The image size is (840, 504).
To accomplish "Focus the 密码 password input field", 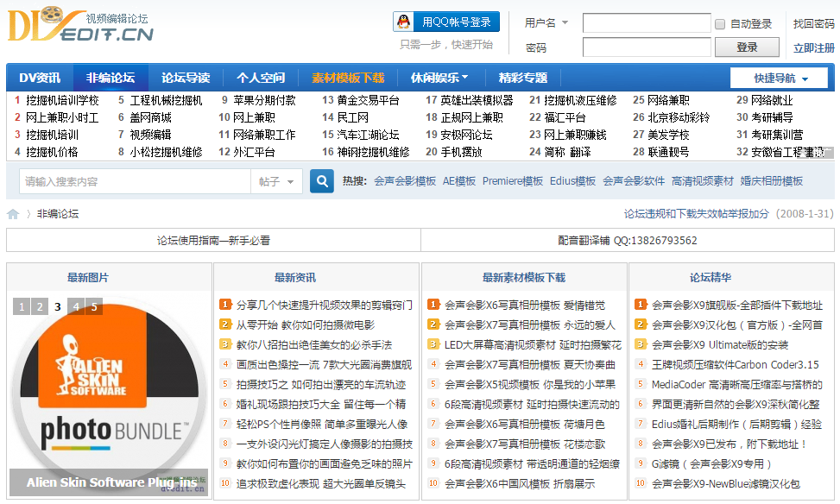I will point(647,47).
